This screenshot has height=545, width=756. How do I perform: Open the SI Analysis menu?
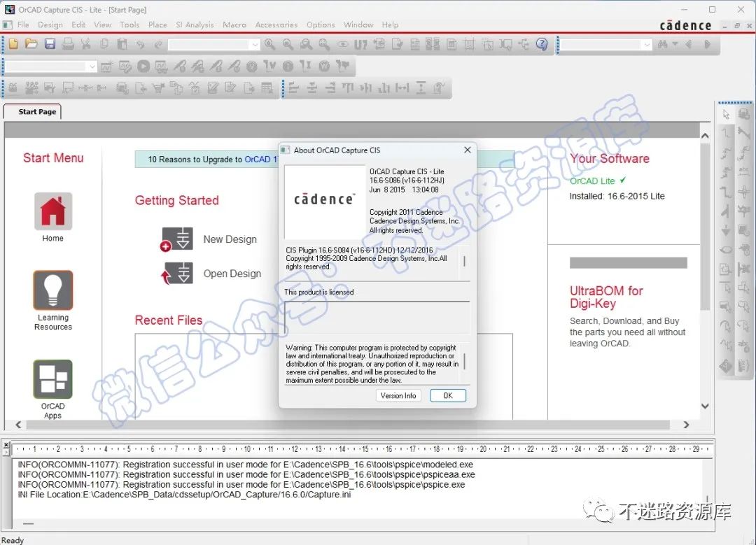(x=195, y=24)
